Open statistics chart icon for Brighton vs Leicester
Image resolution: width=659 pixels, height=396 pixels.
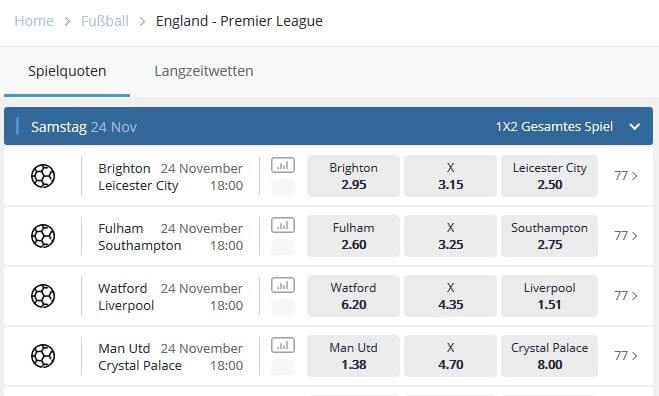283,165
